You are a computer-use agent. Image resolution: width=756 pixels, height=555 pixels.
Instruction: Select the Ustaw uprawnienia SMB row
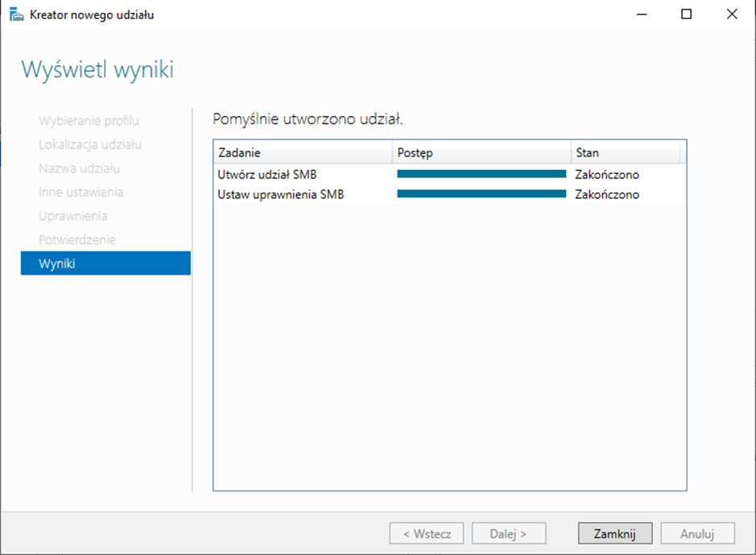click(280, 194)
